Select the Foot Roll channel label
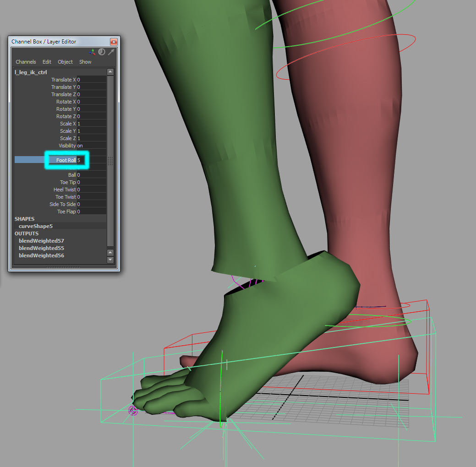This screenshot has height=467, width=476. coord(66,160)
